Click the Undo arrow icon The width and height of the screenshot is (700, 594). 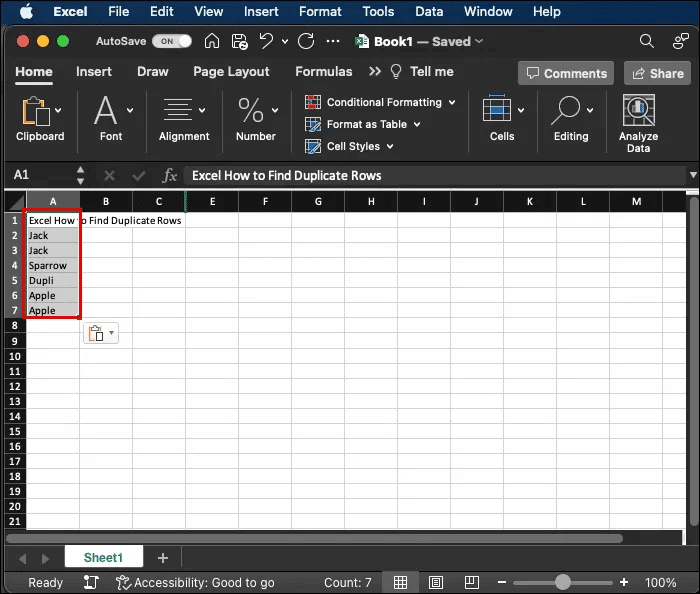(266, 42)
